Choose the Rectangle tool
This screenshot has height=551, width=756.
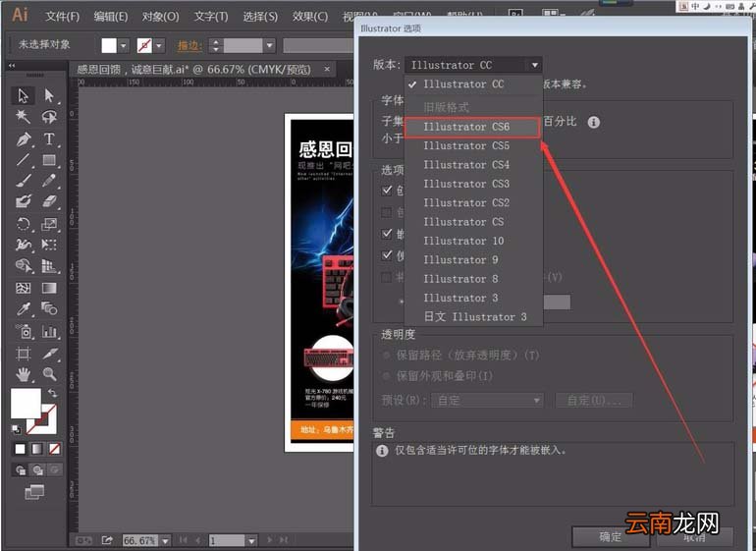click(49, 160)
